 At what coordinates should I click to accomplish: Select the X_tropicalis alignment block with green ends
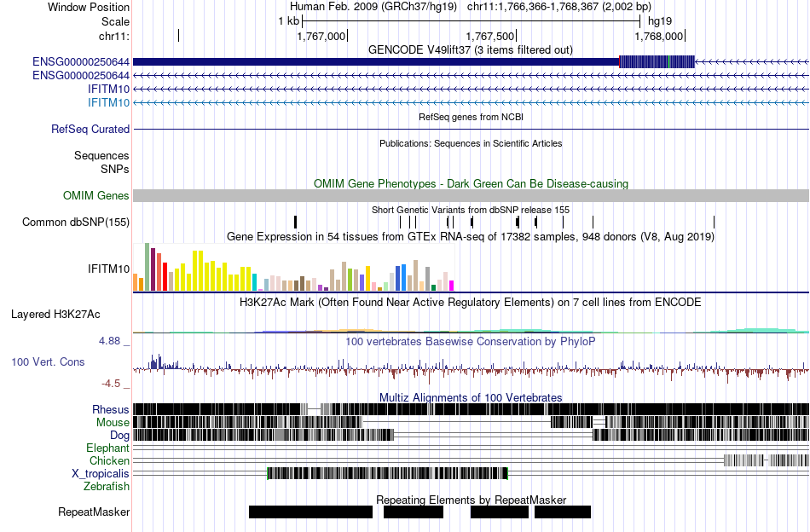point(387,474)
